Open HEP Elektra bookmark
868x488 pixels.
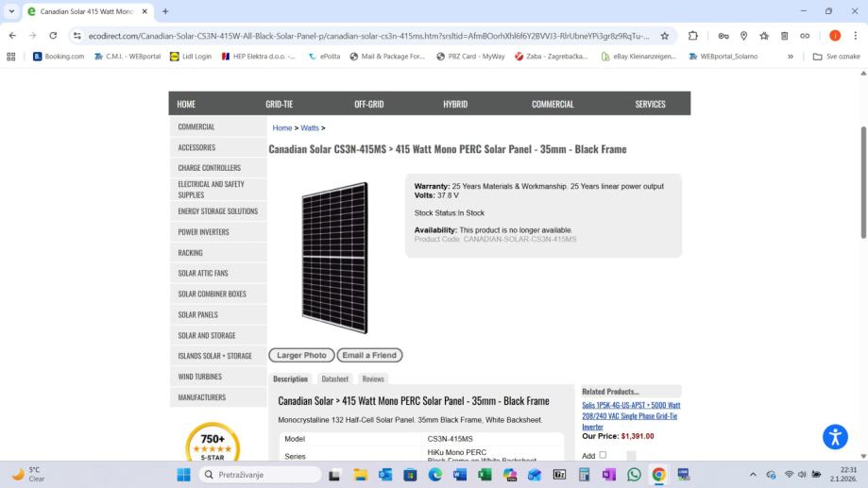(x=259, y=57)
